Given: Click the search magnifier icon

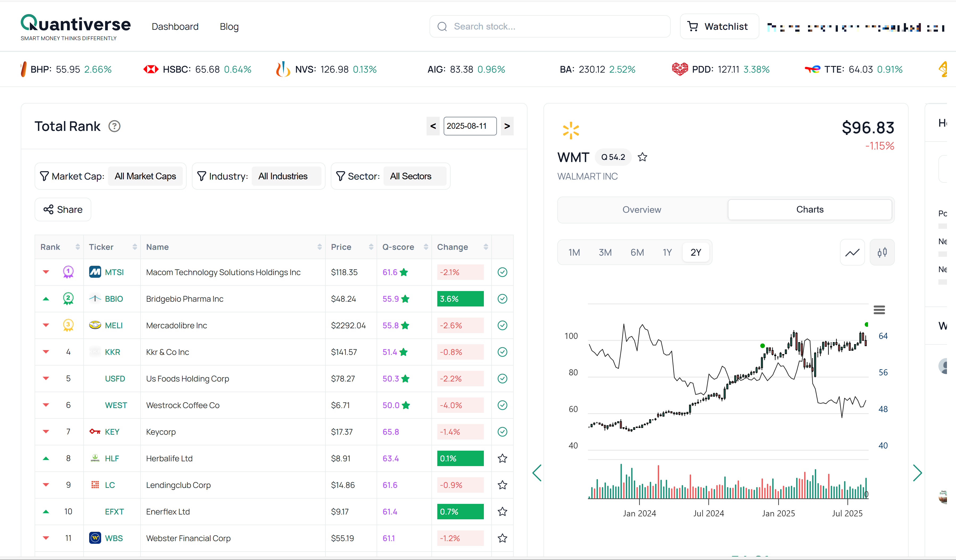Looking at the screenshot, I should 442,27.
